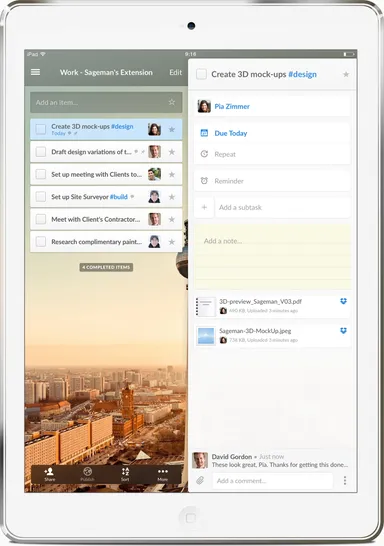Open the Reminder setting
The height and width of the screenshot is (546, 384).
click(x=272, y=181)
